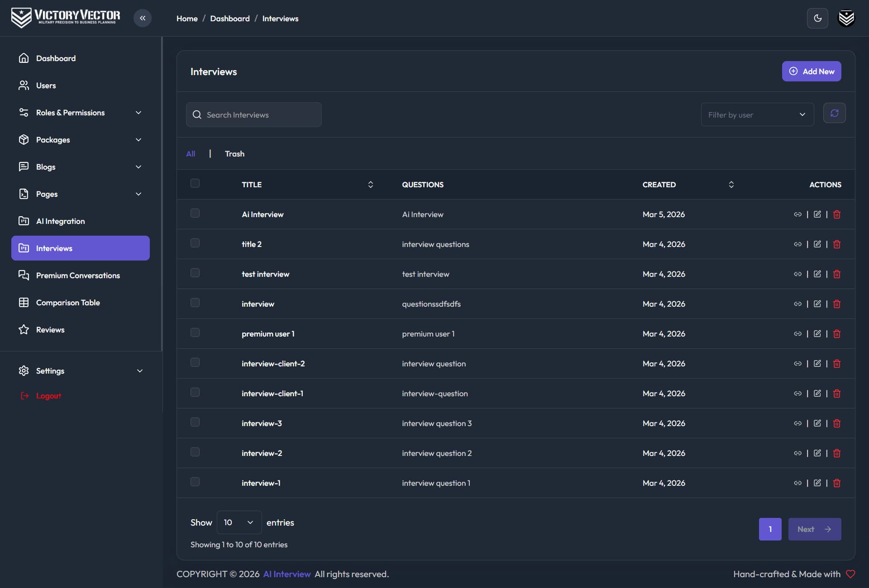Copy link icon for questionssdfsdfs row
The image size is (869, 588).
tap(797, 304)
